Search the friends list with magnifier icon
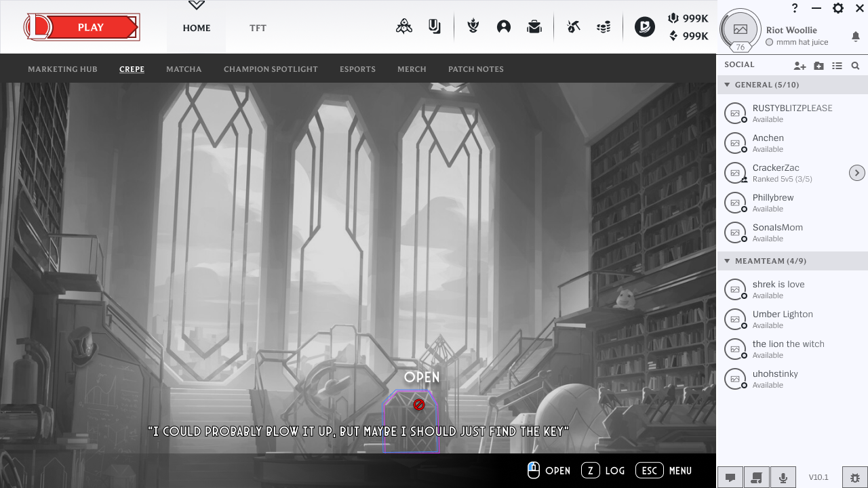The width and height of the screenshot is (868, 488). pos(856,66)
